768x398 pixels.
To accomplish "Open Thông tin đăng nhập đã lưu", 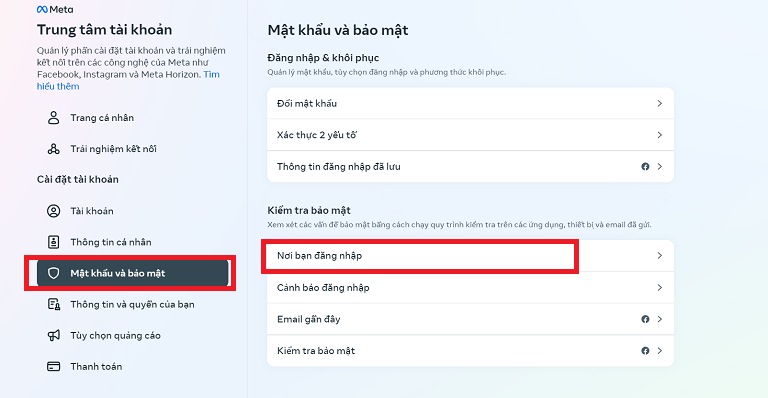I will tap(470, 166).
